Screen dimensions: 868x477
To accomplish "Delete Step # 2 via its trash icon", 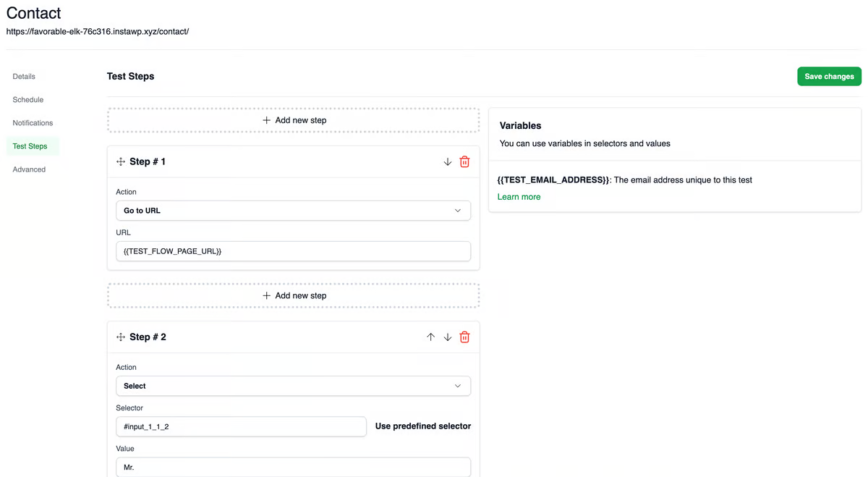I will click(x=464, y=337).
